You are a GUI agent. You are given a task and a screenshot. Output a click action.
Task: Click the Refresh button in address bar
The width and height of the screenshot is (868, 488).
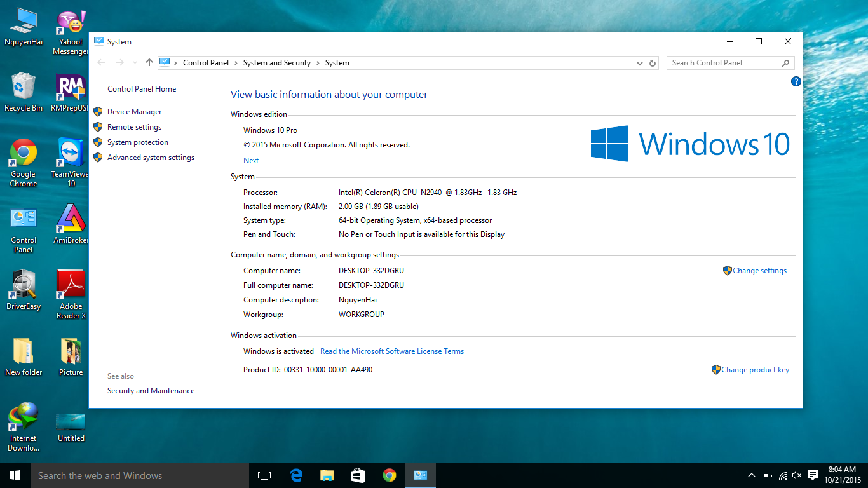652,63
